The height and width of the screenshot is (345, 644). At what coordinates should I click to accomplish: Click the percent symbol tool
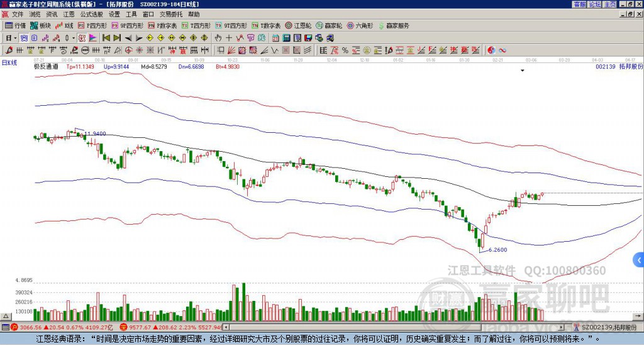[345, 50]
